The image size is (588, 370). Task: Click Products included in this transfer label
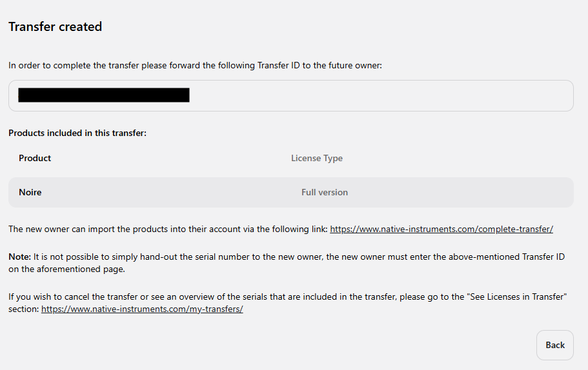[77, 133]
